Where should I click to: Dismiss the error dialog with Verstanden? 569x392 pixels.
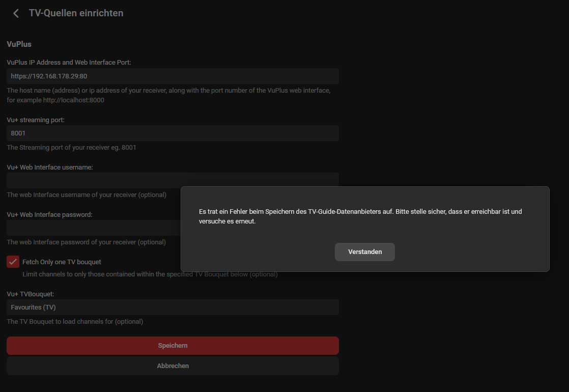pos(364,252)
